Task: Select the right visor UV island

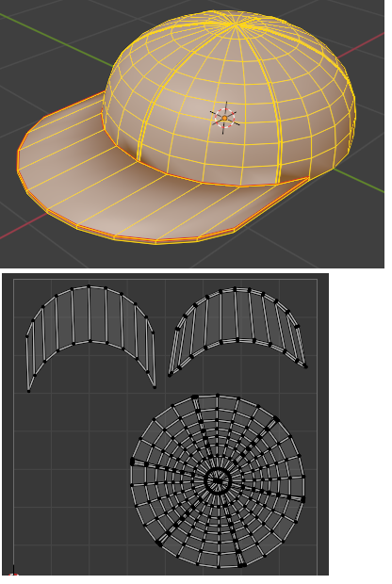Action: (x=237, y=332)
